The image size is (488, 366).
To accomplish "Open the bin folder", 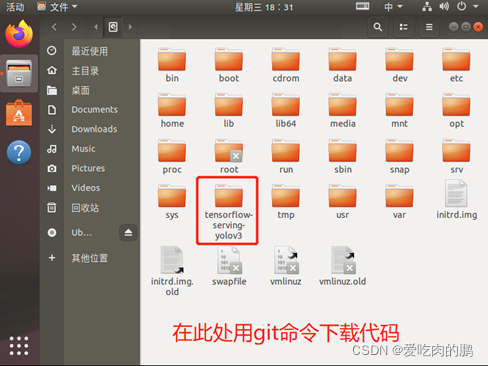I will click(x=172, y=64).
